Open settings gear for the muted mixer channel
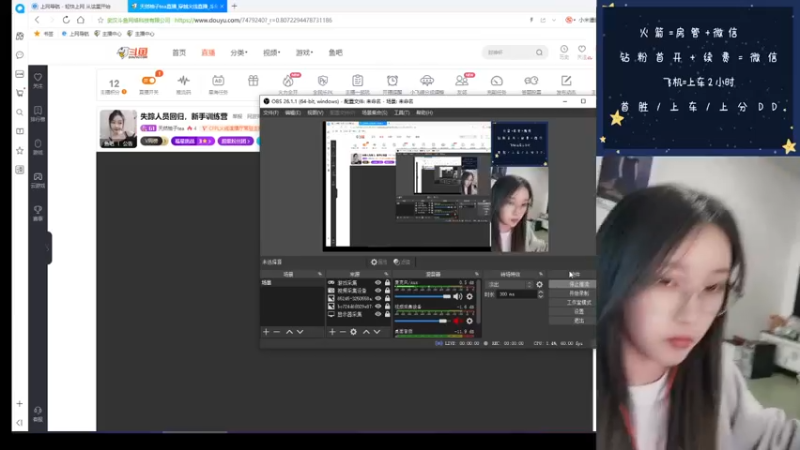Screen dimensions: 800x450 click(x=469, y=321)
